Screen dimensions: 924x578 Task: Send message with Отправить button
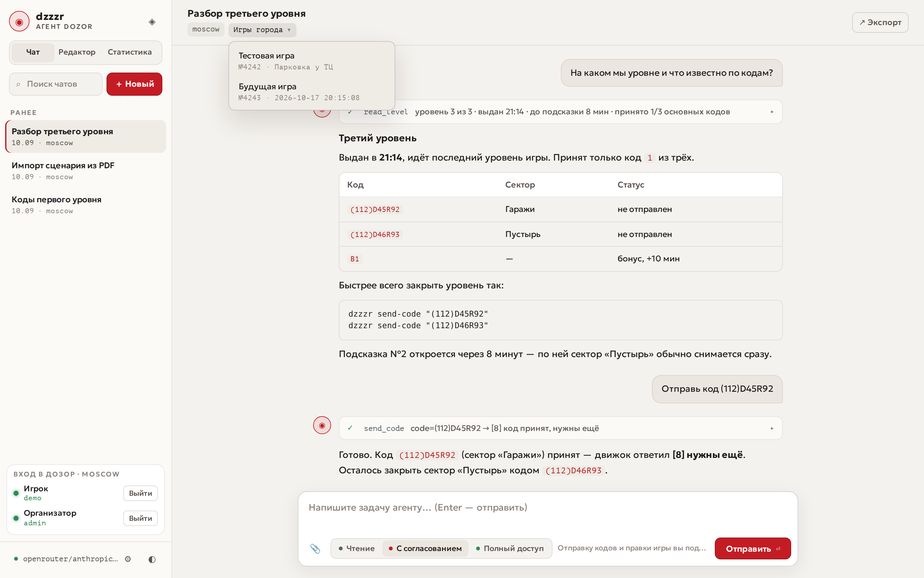pos(753,548)
